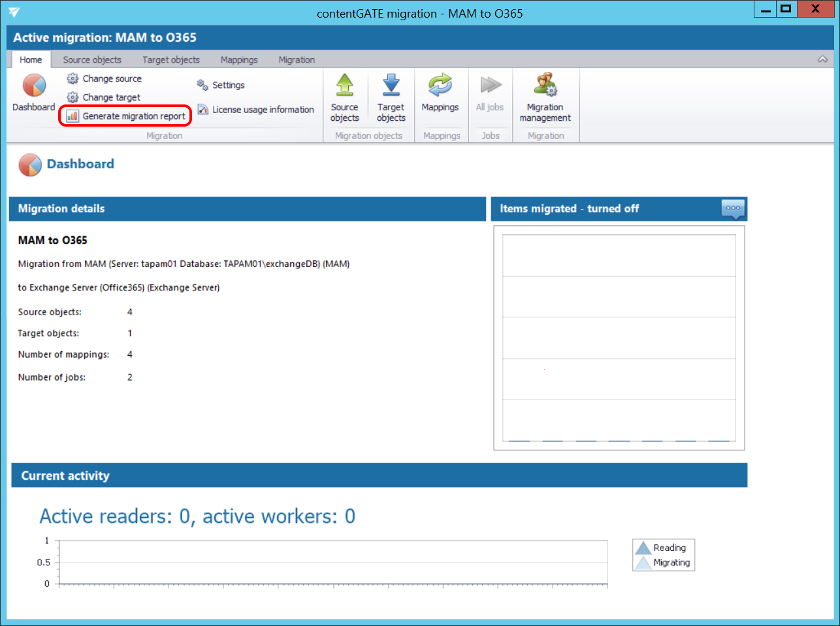Open Target objects via blue arrow icon
Screen dimensions: 840x626
coord(391,86)
